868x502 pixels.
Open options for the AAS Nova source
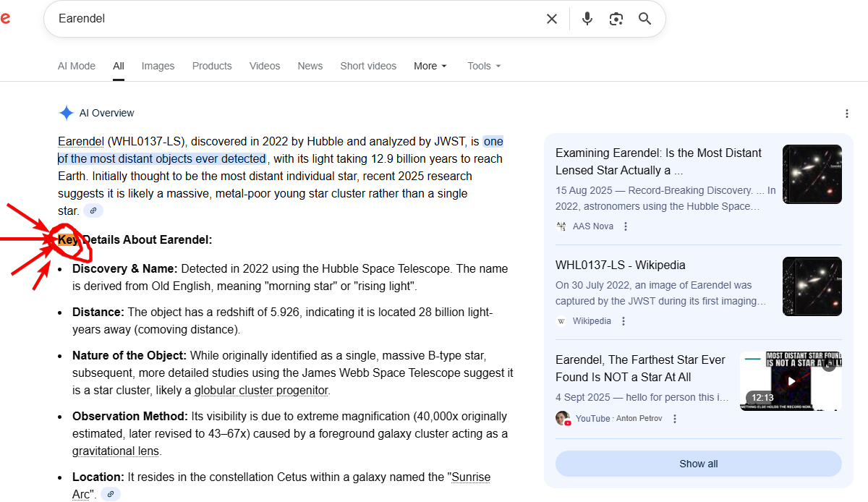click(x=626, y=226)
